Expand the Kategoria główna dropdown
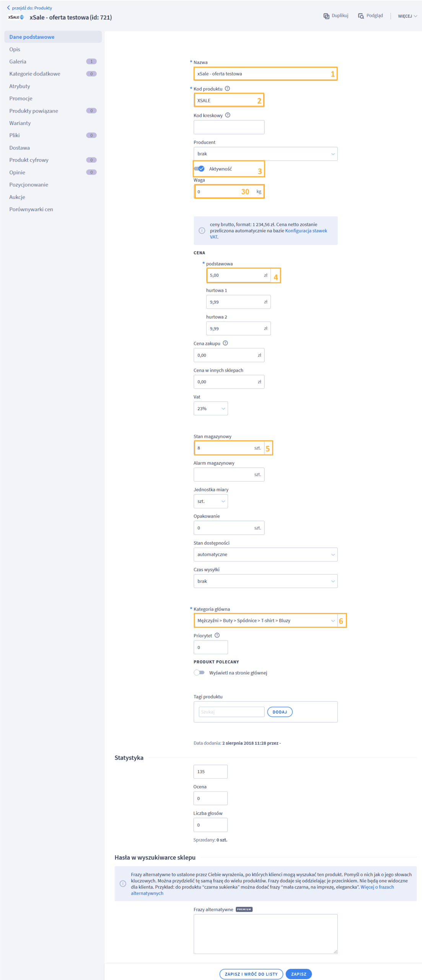The height and width of the screenshot is (980, 422). (265, 621)
